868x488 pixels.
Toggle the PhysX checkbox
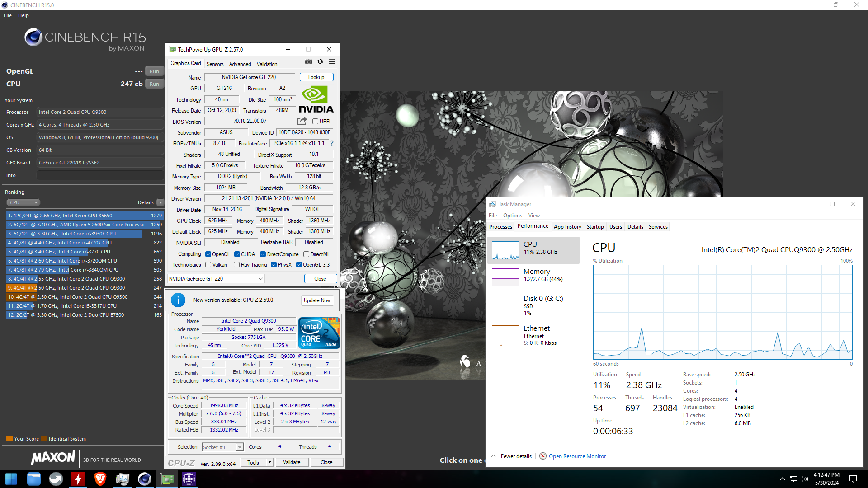(x=274, y=265)
